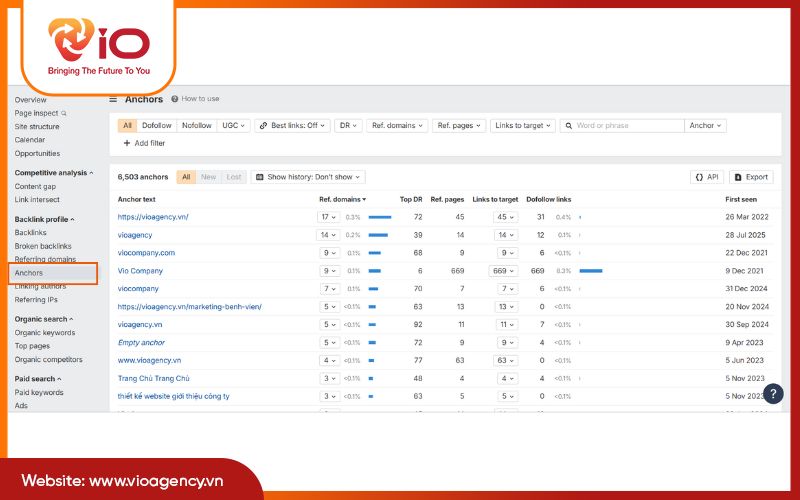
Task: Collapse the Organic search section
Action: coord(43,319)
